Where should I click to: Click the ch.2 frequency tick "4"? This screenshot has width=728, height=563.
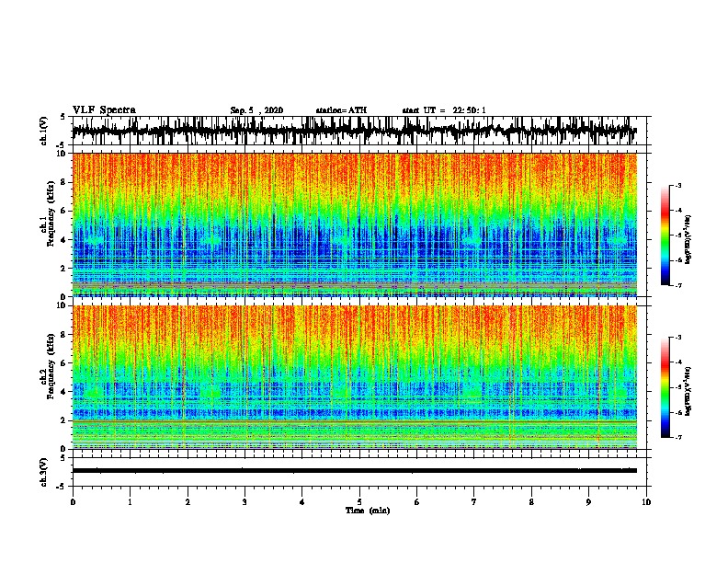pos(63,392)
